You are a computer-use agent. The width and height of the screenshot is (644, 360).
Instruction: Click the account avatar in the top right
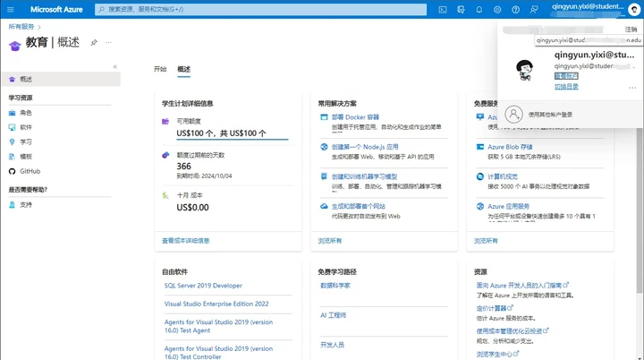click(634, 10)
